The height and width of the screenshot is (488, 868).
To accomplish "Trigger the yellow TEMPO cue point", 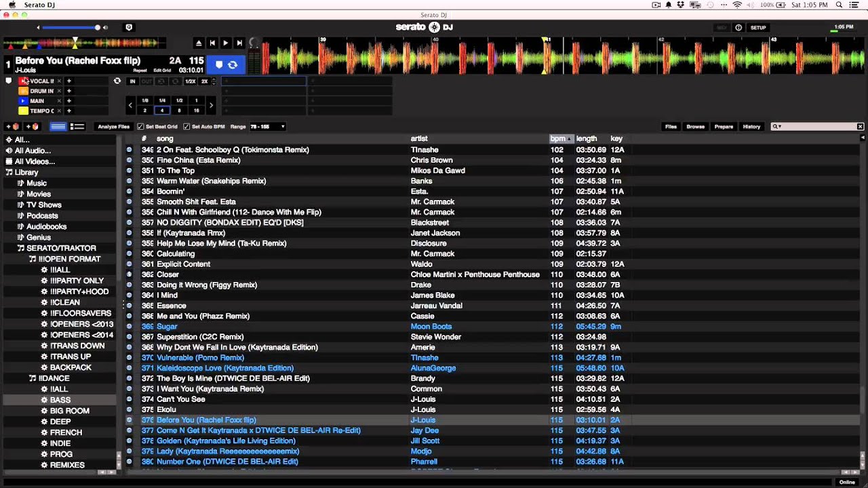I will [x=23, y=110].
